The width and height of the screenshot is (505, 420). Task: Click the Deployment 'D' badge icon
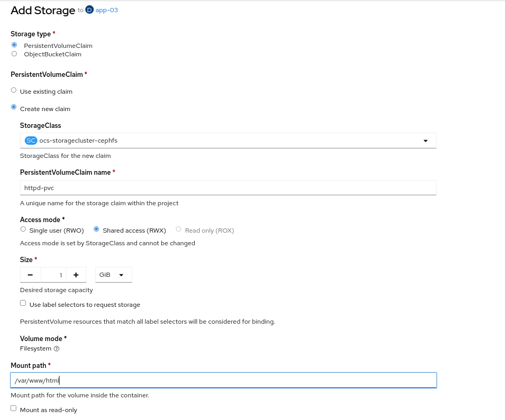coord(89,10)
